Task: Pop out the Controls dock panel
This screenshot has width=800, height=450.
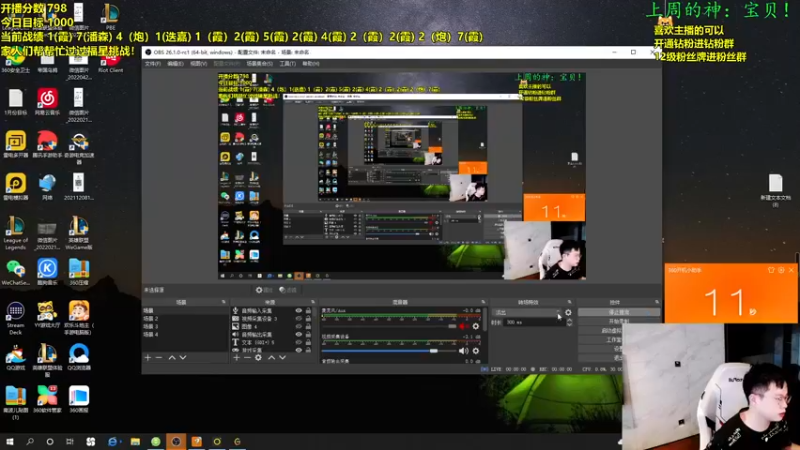Action: pos(657,302)
